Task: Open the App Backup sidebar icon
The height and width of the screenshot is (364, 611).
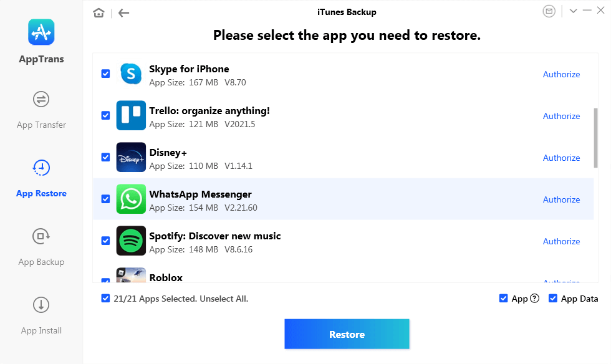Action: click(x=41, y=236)
